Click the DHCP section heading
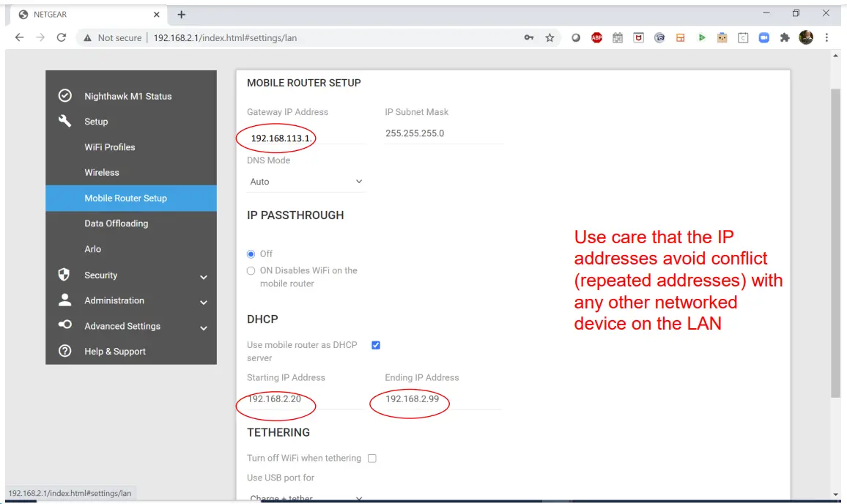 tap(262, 319)
